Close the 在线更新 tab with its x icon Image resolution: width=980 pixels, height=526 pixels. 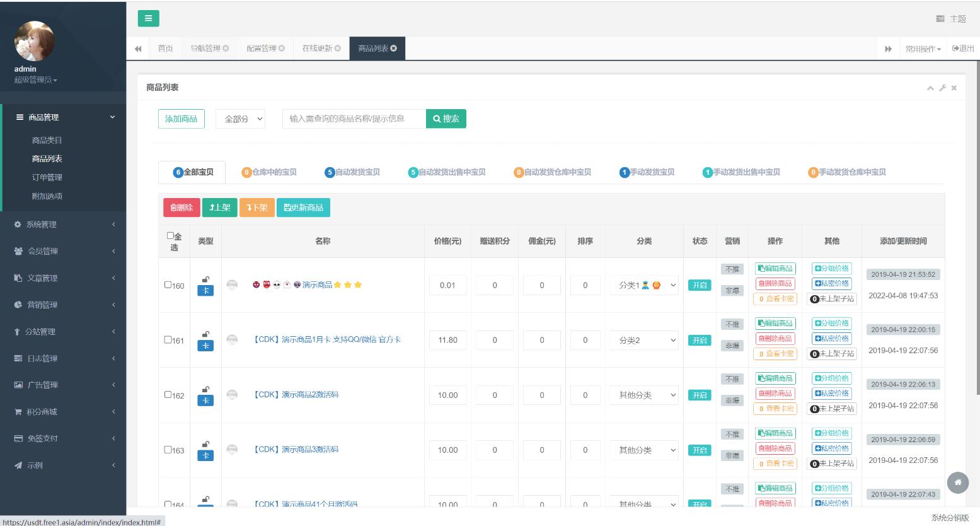pos(337,49)
